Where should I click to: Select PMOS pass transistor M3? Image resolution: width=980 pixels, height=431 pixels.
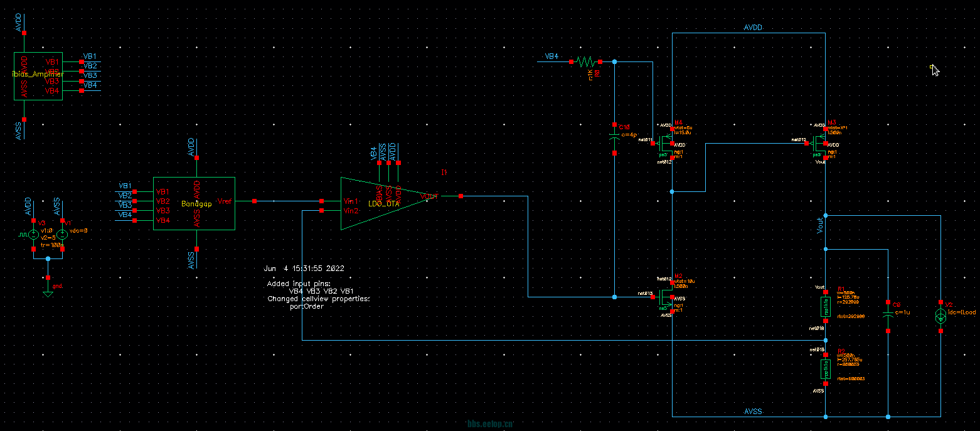(819, 142)
